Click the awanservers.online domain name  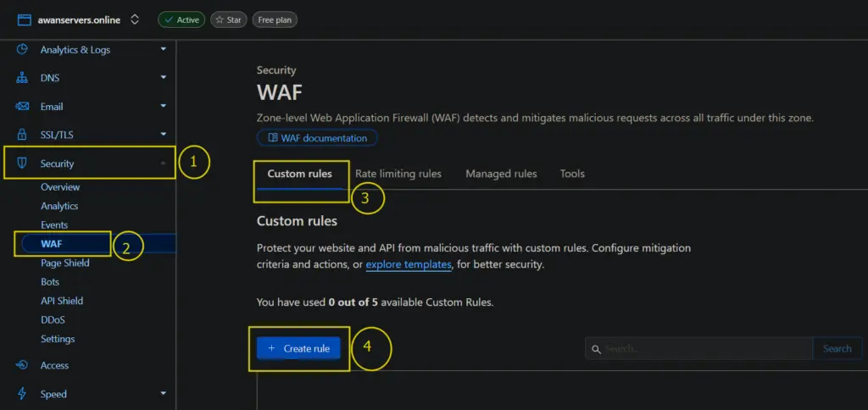coord(79,20)
